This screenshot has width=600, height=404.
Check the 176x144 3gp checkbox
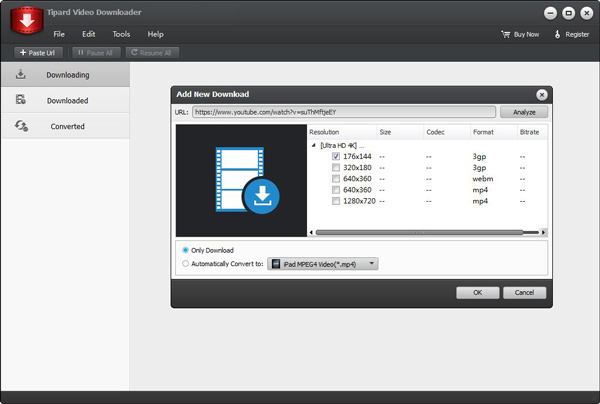(336, 156)
